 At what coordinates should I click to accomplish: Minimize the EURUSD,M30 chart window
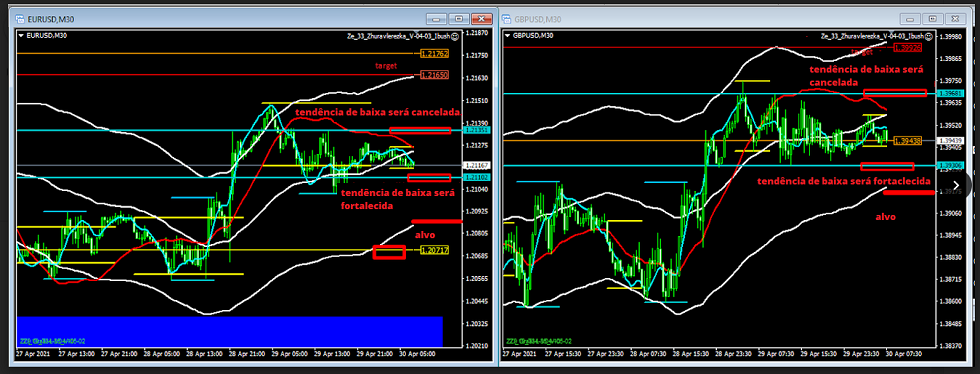[x=436, y=19]
